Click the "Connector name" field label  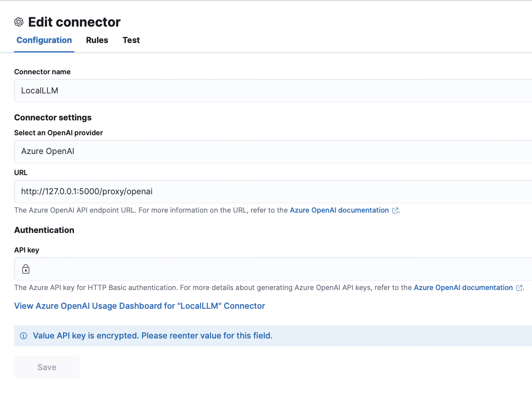[42, 72]
